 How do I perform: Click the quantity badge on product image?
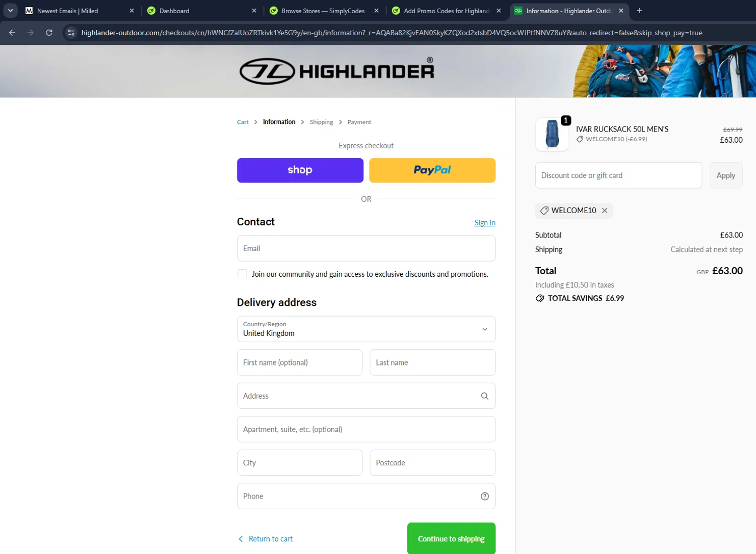(x=566, y=120)
